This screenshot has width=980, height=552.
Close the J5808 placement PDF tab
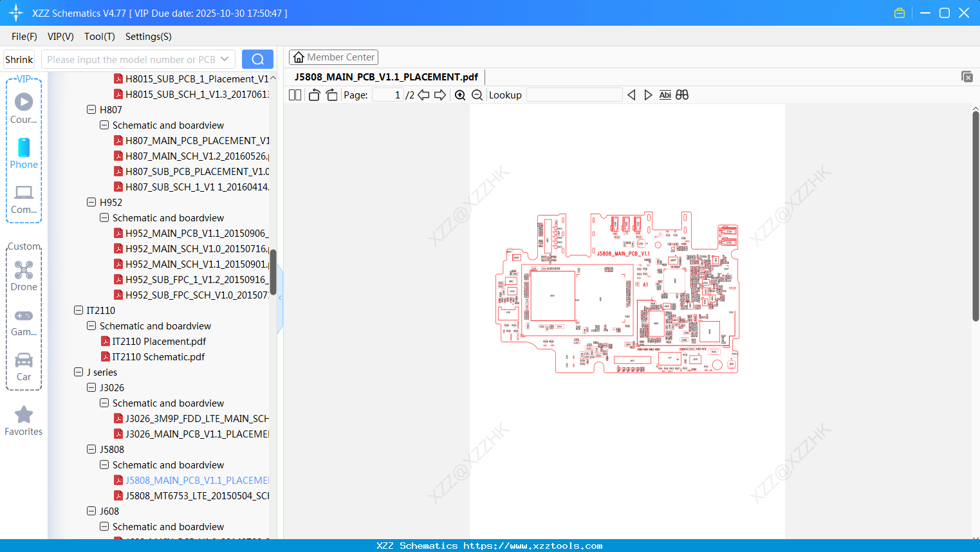pyautogui.click(x=967, y=77)
